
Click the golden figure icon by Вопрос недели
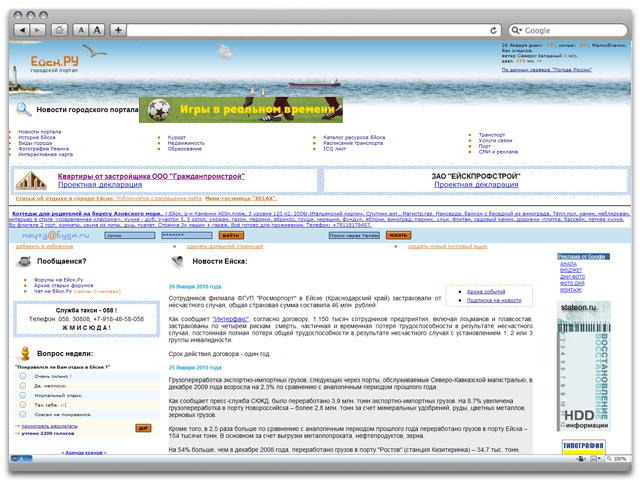tap(25, 353)
